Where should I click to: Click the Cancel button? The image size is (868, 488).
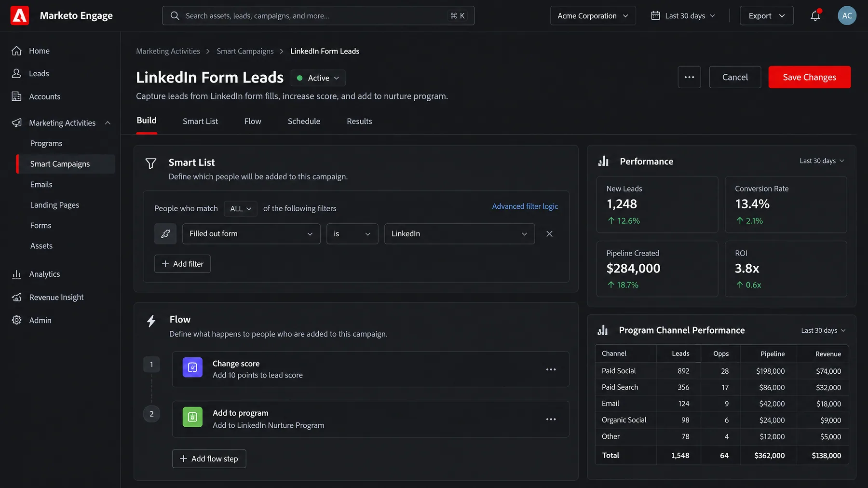(735, 77)
